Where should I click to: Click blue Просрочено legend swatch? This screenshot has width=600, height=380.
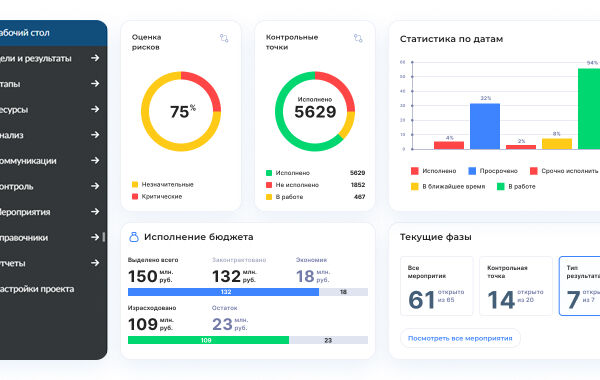tap(472, 171)
